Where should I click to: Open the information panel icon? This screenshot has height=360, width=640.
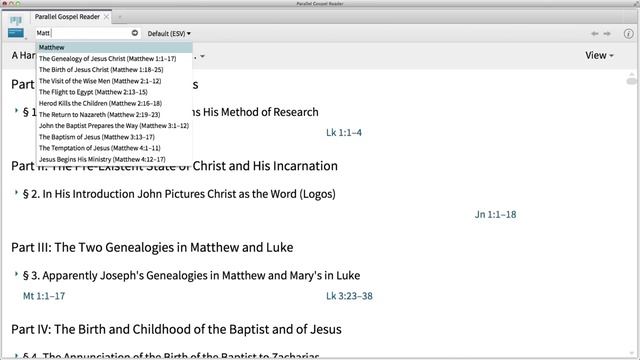point(629,33)
